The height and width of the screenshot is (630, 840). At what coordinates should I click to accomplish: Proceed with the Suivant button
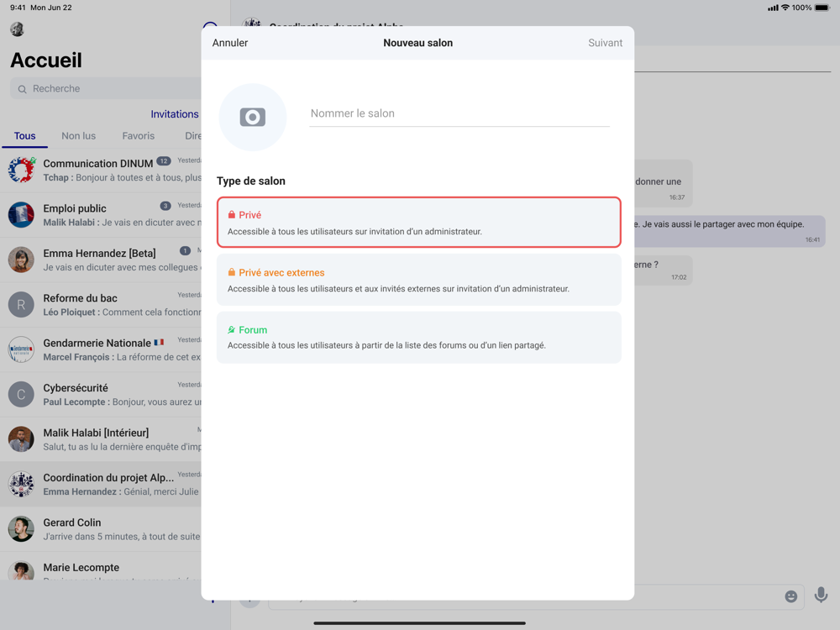point(605,43)
